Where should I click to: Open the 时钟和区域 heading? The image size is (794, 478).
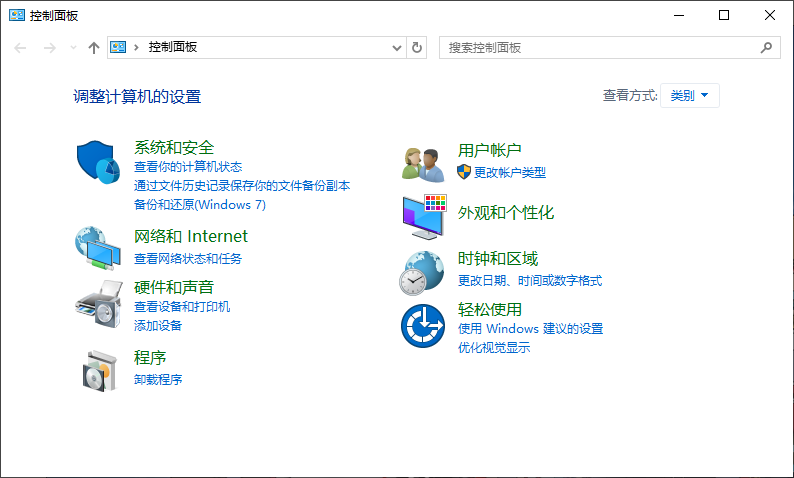tap(497, 259)
